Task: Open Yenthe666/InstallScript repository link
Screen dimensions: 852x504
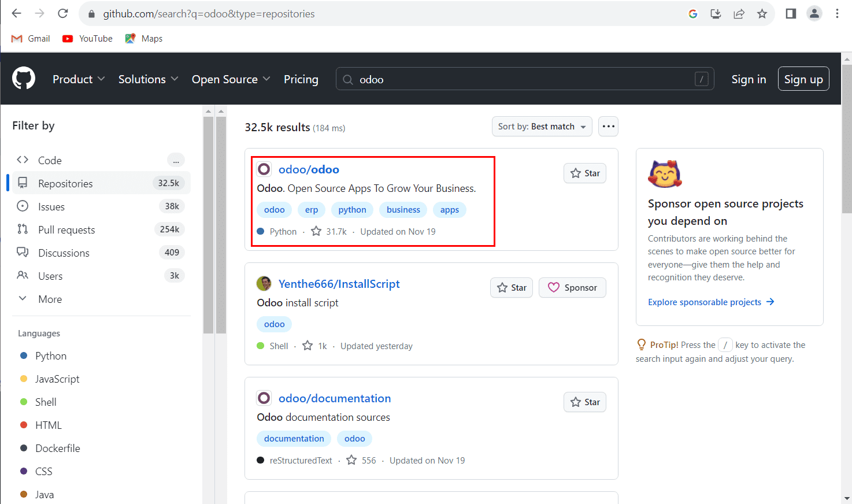Action: tap(339, 284)
